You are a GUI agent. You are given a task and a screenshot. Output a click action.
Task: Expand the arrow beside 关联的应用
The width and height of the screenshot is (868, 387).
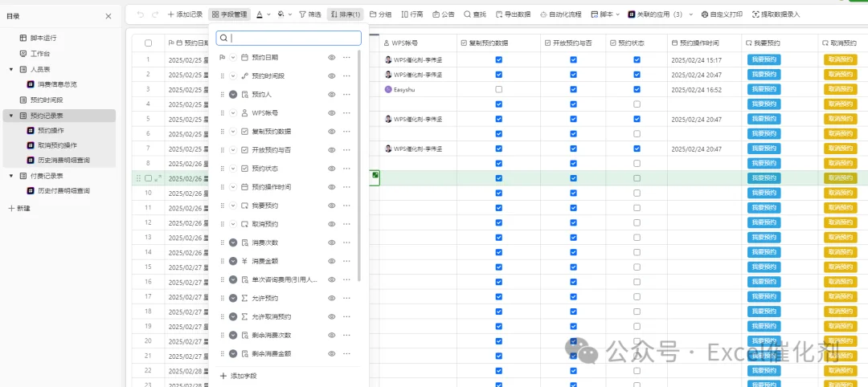pos(691,14)
